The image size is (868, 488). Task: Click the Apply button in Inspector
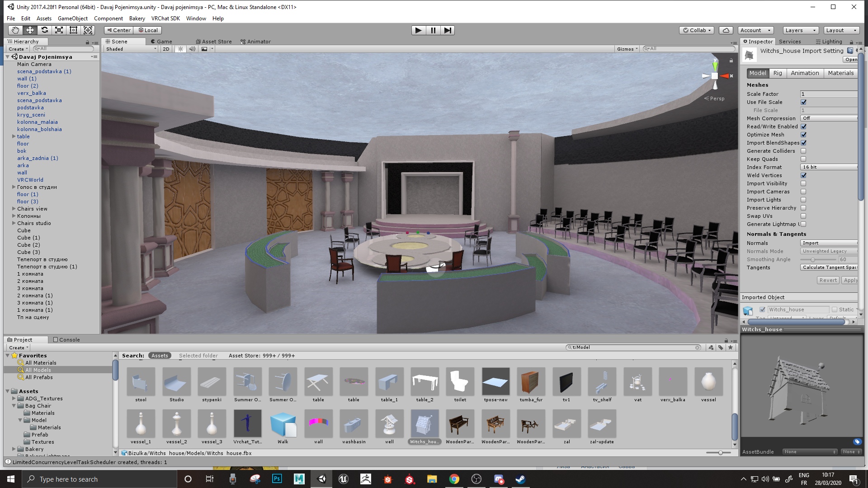850,280
